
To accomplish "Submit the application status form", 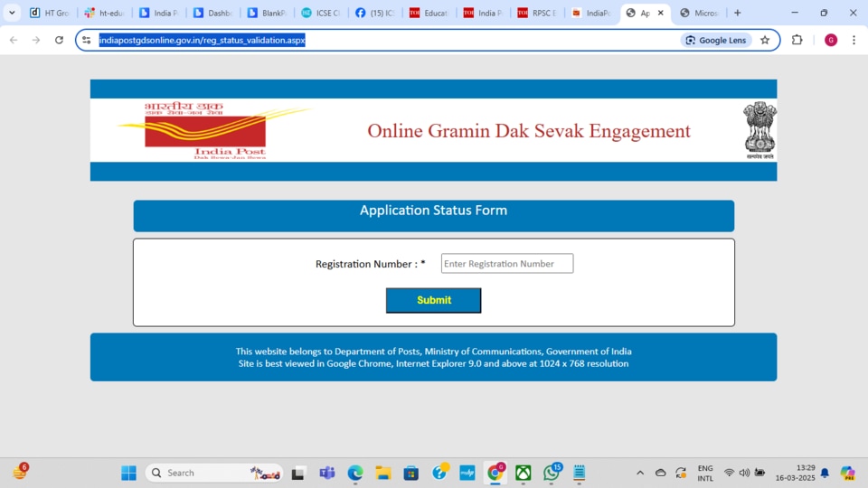I will (x=433, y=300).
